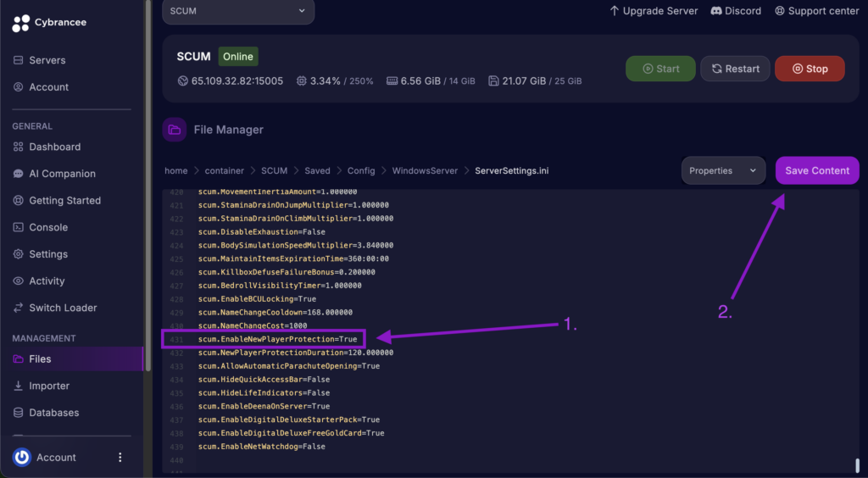This screenshot has height=478, width=868.
Task: Click the line scum.EnableDigitalDeluxeFreeGoldCard=True
Action: 292,433
